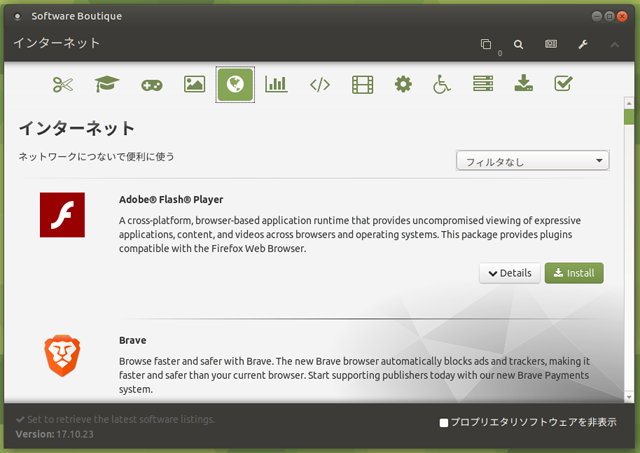Select the Servers rack category

pos(483,84)
